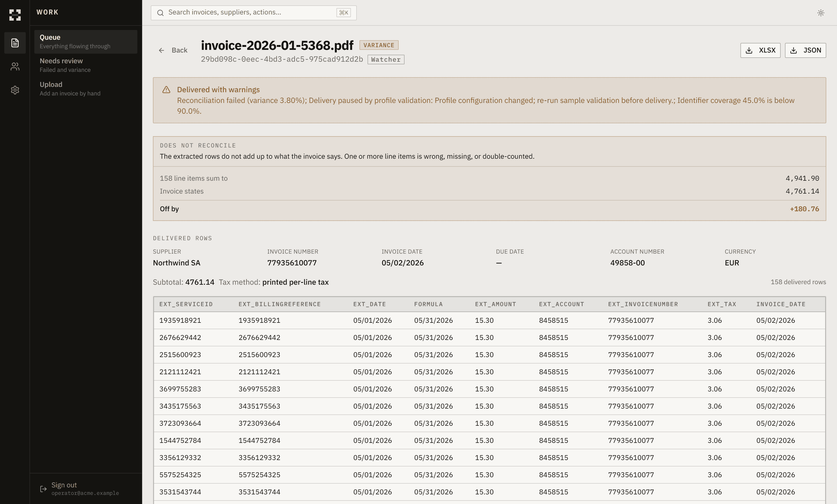This screenshot has height=504, width=837.
Task: Open the suppliers people icon in rail
Action: click(14, 66)
